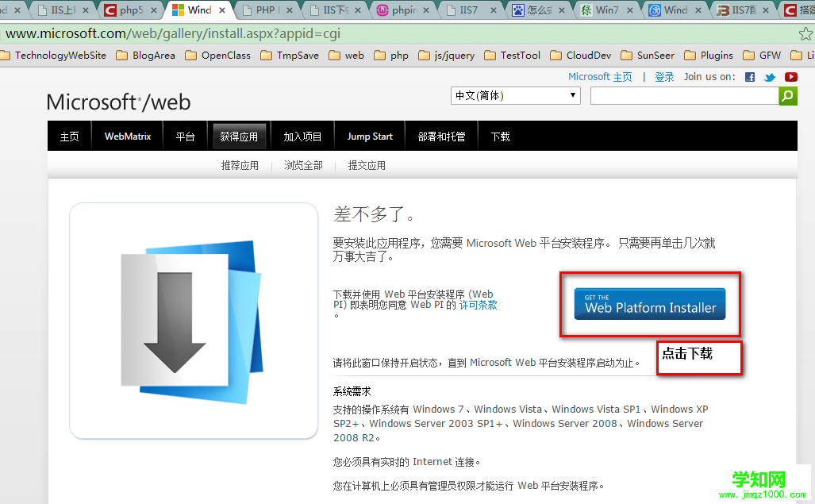Click Get the Web Platform Installer button
This screenshot has width=815, height=504.
coord(650,304)
